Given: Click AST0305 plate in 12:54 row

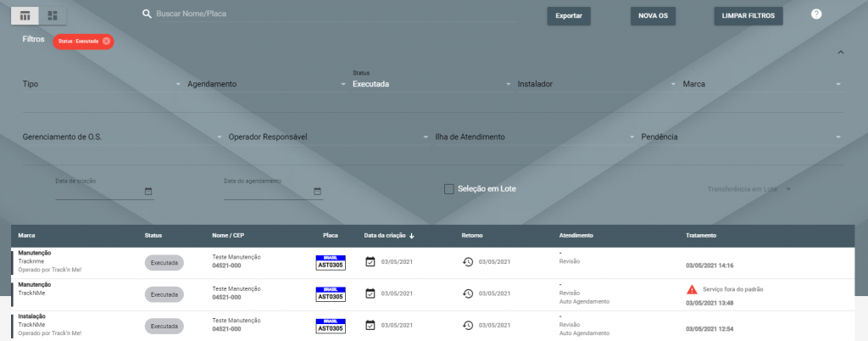Looking at the screenshot, I should point(331,326).
